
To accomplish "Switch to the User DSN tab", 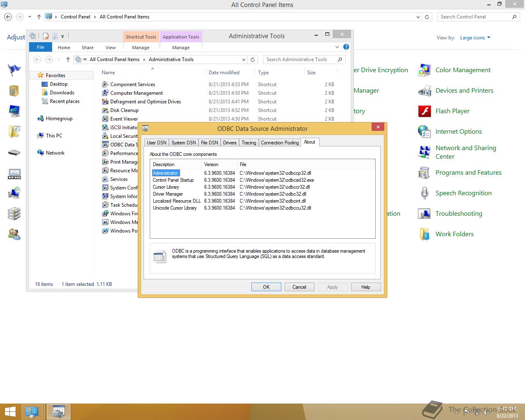I will pyautogui.click(x=157, y=143).
